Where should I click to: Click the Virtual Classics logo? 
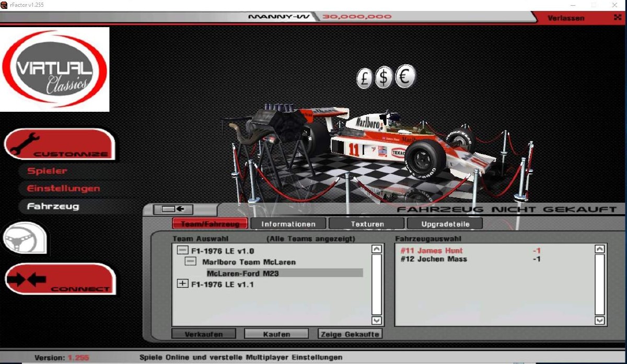point(54,69)
